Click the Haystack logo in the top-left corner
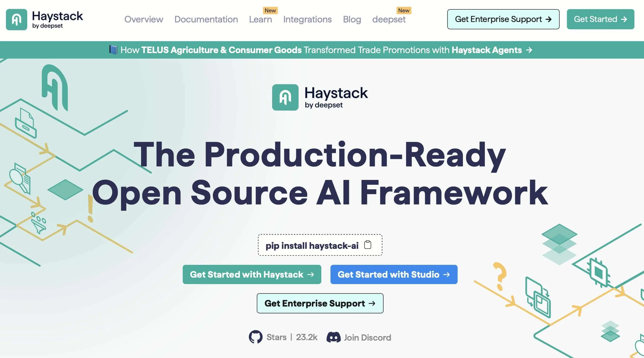The height and width of the screenshot is (358, 644). tap(45, 19)
